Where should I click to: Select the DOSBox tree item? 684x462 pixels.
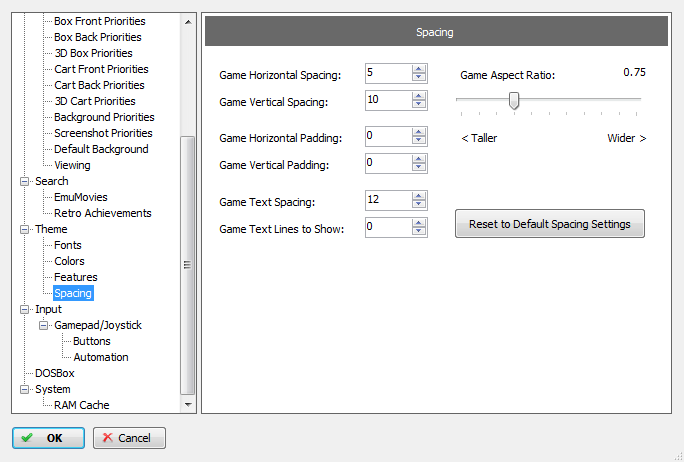pyautogui.click(x=55, y=373)
